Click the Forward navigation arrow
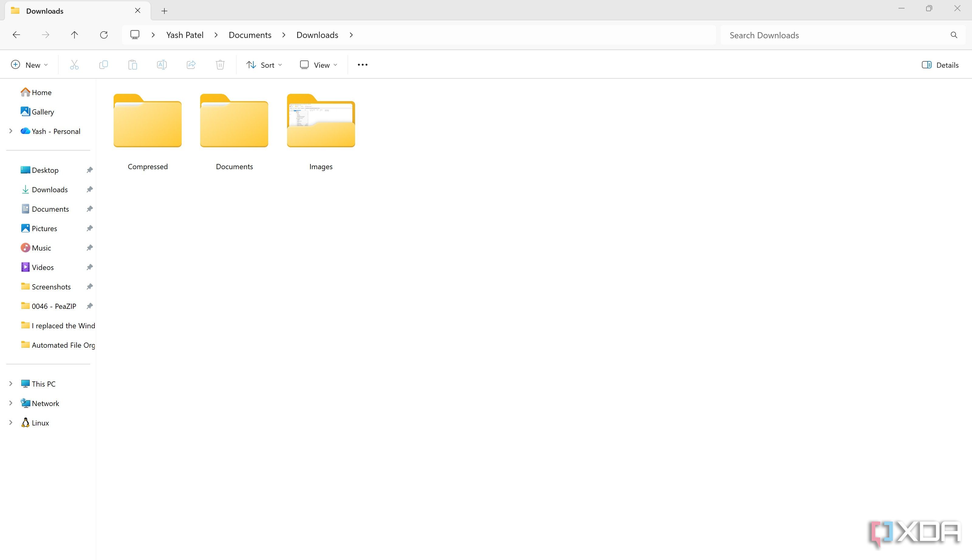 click(45, 35)
